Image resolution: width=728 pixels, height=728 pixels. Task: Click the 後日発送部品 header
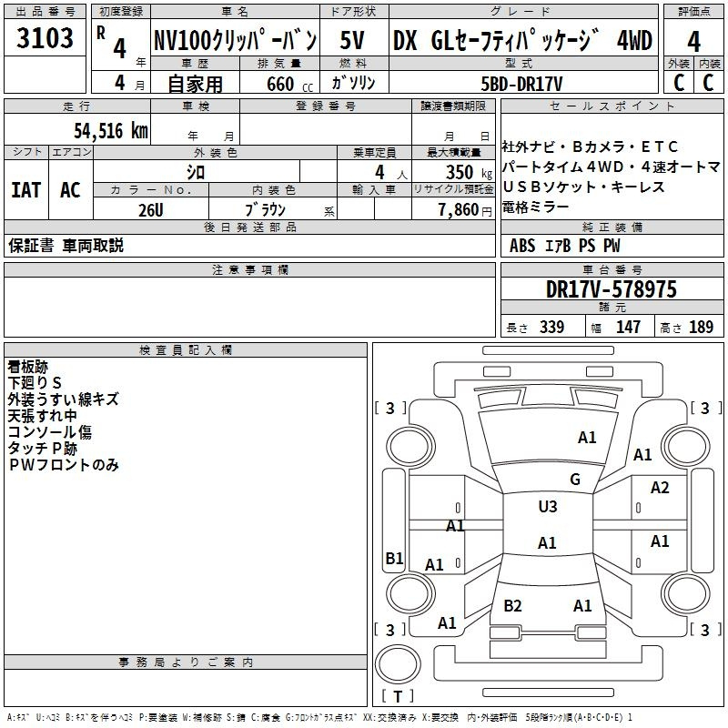pyautogui.click(x=249, y=227)
